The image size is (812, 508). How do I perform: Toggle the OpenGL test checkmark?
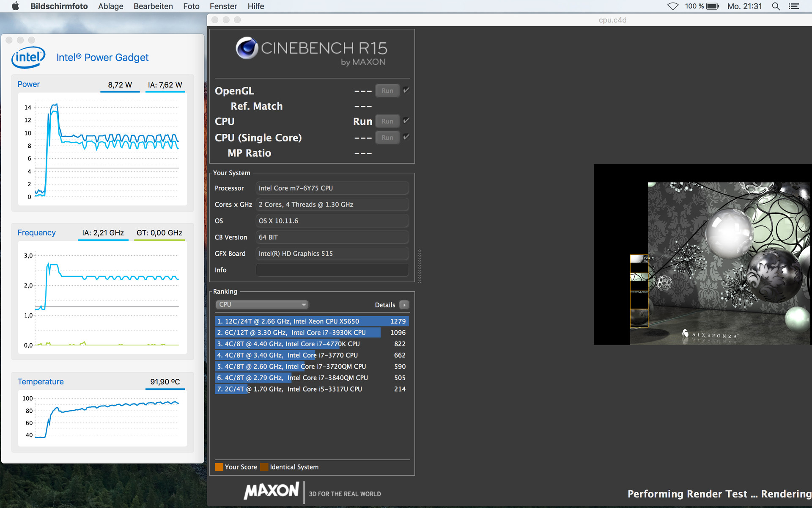coord(406,90)
